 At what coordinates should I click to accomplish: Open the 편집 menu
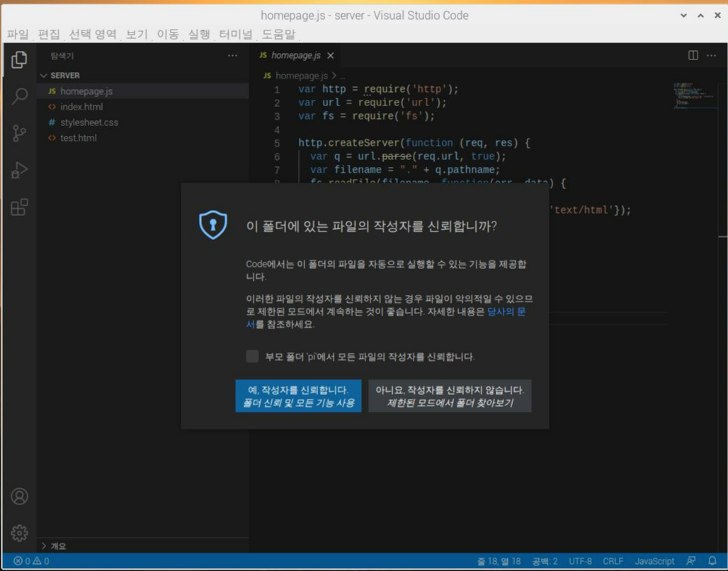(x=49, y=34)
